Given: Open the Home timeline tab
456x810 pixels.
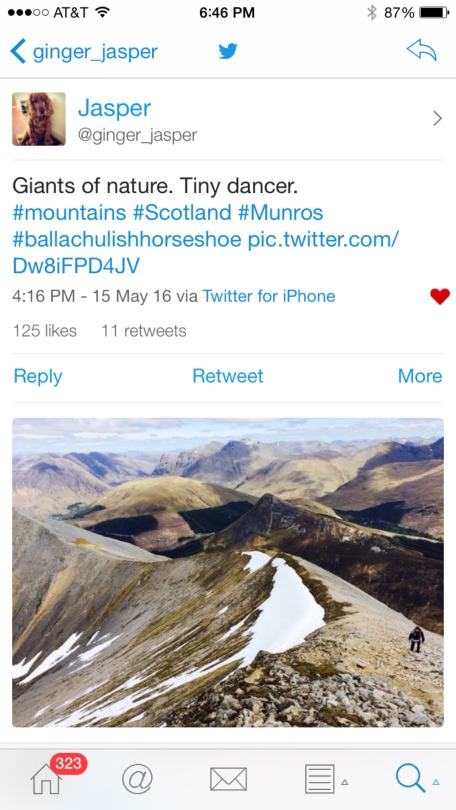Looking at the screenshot, I should [46, 780].
